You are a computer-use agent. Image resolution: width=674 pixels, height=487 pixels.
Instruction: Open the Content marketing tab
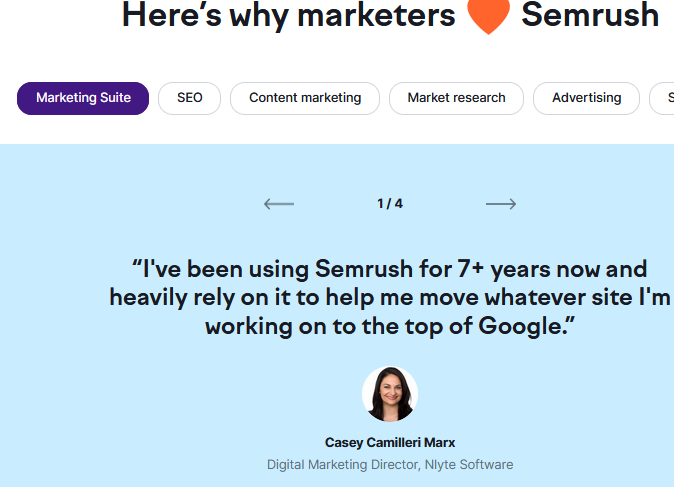pos(305,98)
